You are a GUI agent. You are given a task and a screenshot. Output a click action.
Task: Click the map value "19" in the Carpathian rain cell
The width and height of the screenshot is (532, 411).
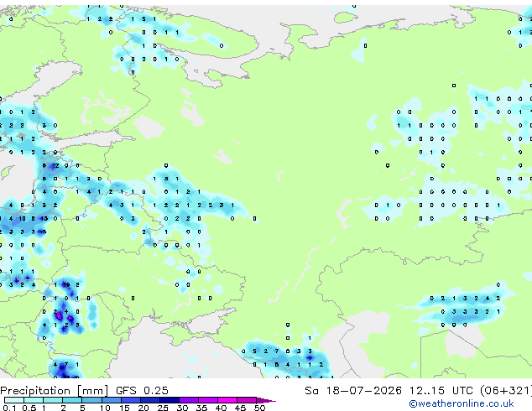click(x=66, y=284)
